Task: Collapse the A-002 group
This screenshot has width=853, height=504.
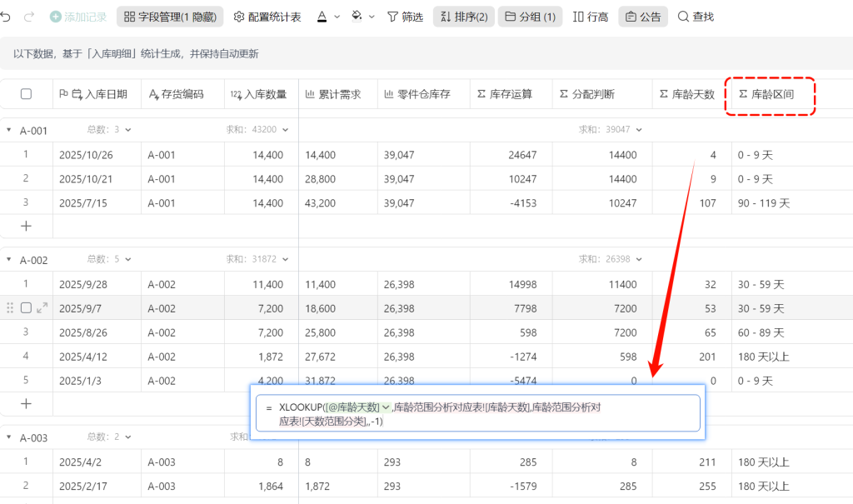Action: [8, 260]
